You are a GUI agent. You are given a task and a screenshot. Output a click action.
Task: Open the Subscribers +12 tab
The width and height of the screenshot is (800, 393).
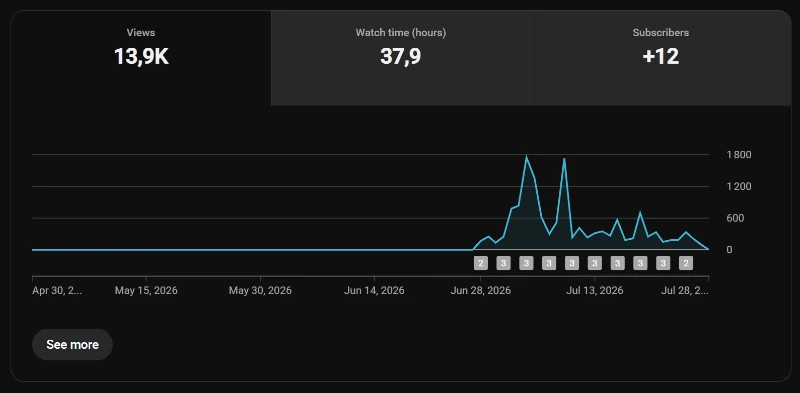661,58
